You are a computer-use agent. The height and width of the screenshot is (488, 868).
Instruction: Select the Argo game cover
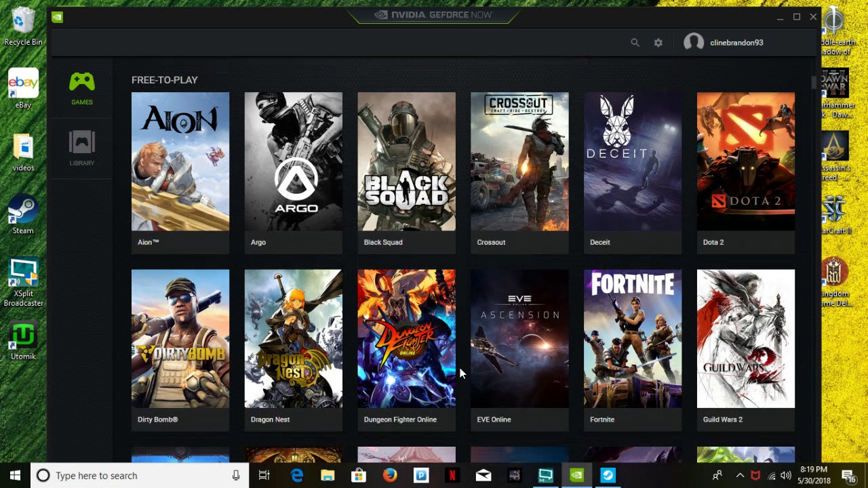(294, 162)
